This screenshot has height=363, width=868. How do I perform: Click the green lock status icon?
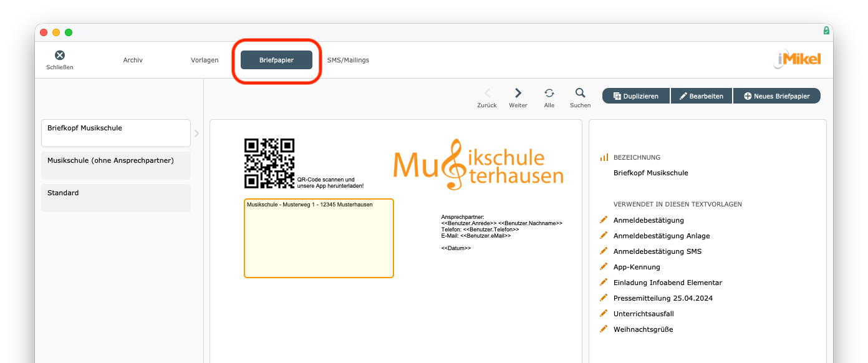pyautogui.click(x=826, y=31)
